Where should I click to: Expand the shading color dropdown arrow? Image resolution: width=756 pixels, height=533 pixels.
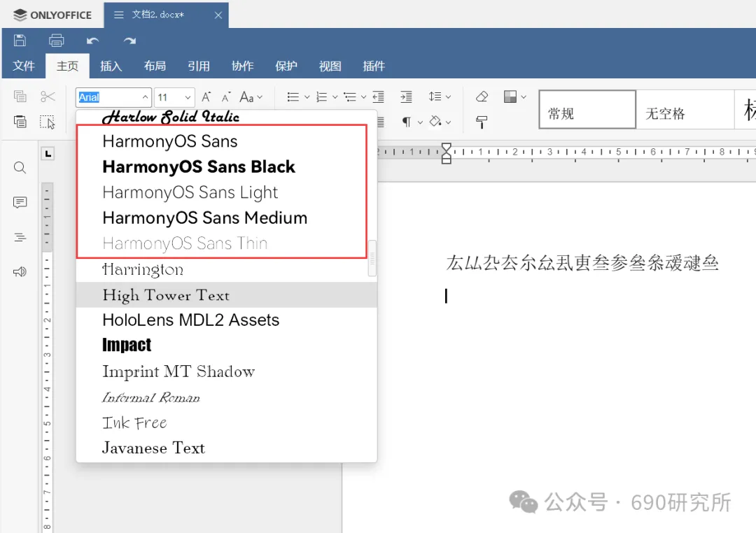point(449,122)
